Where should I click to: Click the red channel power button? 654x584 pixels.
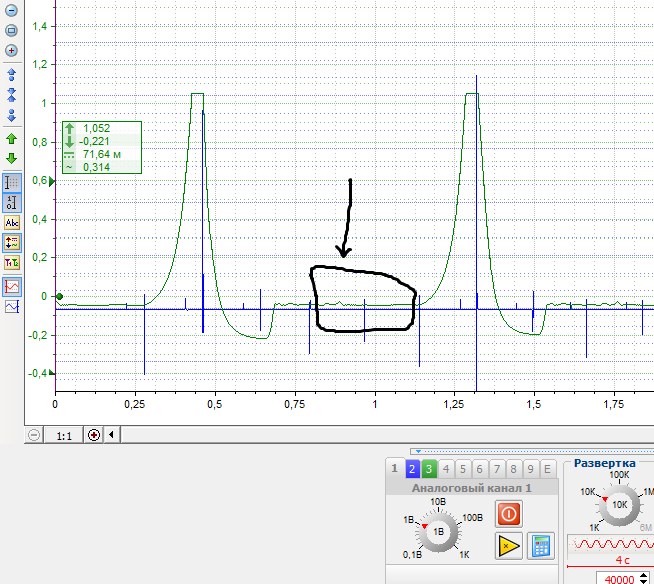[x=508, y=514]
